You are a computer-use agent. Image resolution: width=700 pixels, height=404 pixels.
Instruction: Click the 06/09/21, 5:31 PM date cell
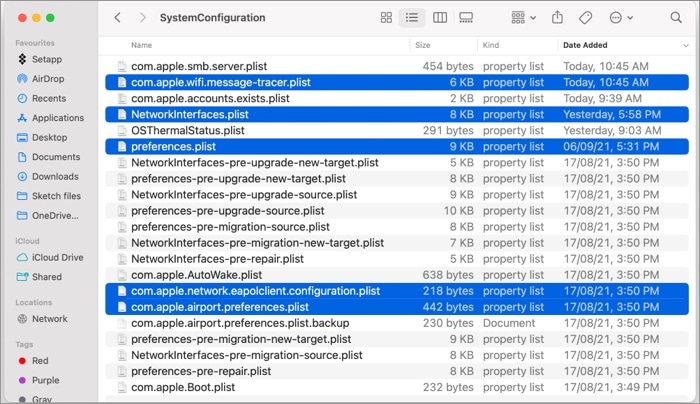coord(611,147)
